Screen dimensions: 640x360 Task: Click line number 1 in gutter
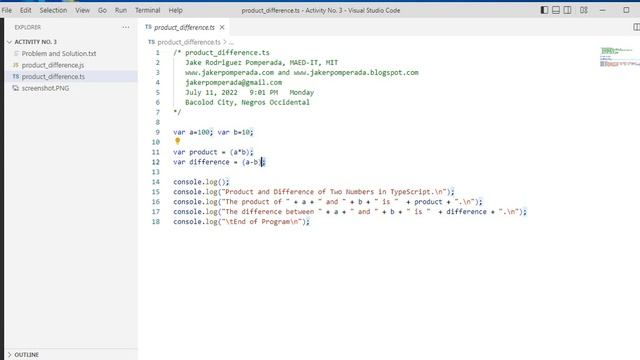[x=158, y=53]
